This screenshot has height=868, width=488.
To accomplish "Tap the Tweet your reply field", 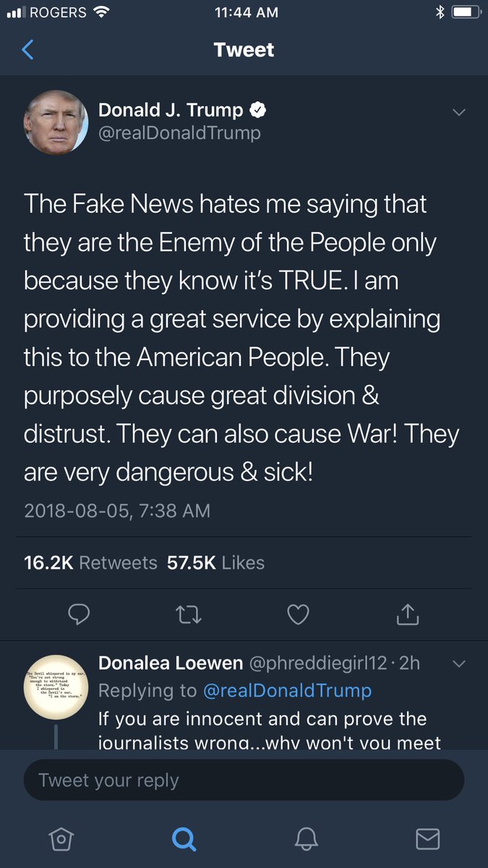I will 244,780.
